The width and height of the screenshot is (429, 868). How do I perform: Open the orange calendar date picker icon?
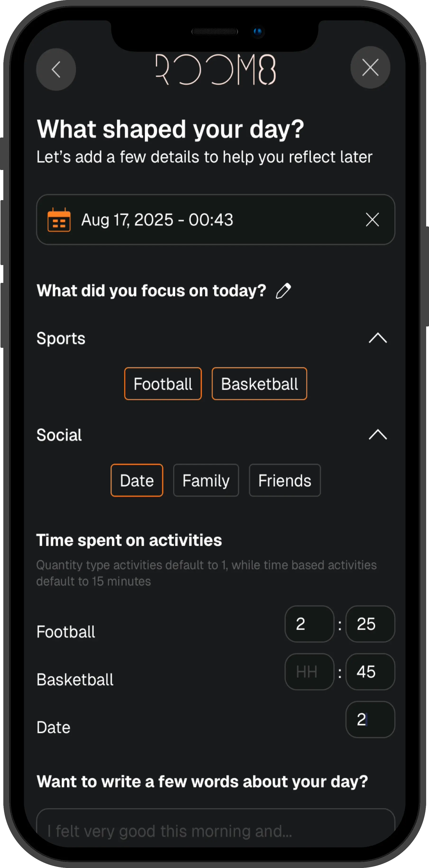point(59,220)
